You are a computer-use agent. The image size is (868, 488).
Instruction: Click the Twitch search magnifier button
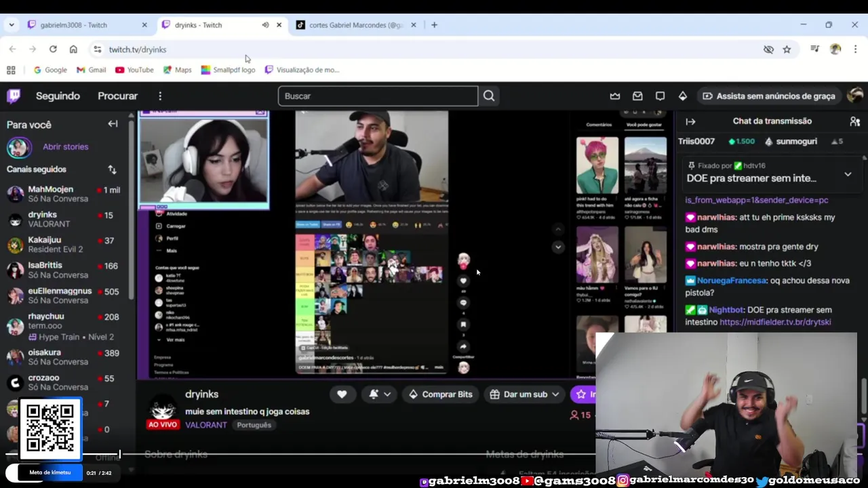click(x=489, y=96)
